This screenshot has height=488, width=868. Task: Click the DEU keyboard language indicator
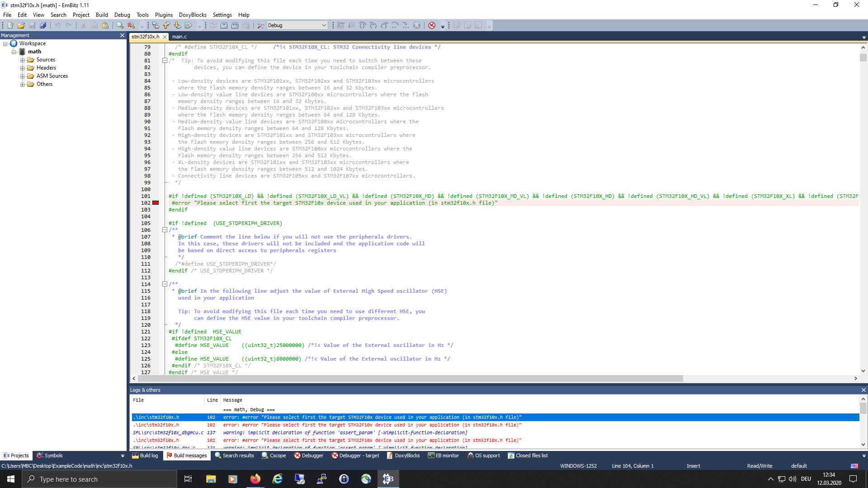click(806, 479)
